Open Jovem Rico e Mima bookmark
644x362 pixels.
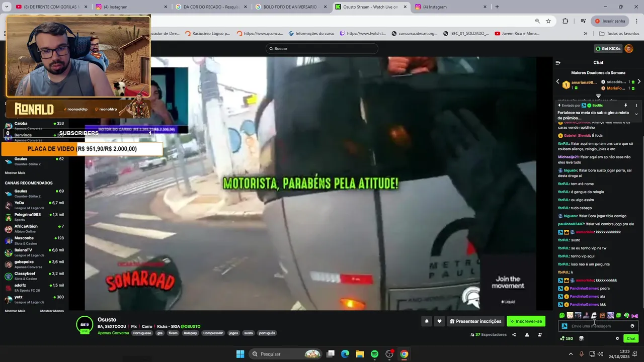(517, 34)
